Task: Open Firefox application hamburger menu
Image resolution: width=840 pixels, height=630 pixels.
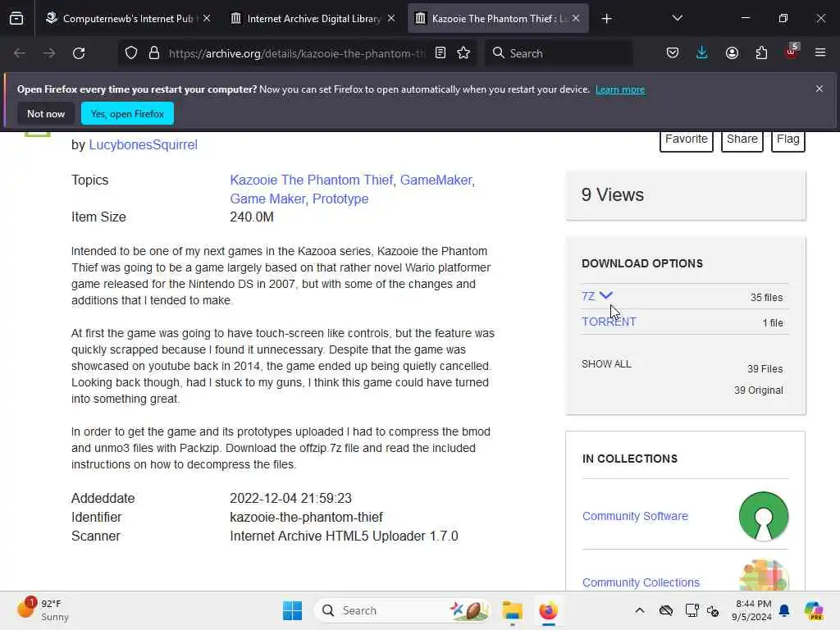Action: pyautogui.click(x=820, y=53)
